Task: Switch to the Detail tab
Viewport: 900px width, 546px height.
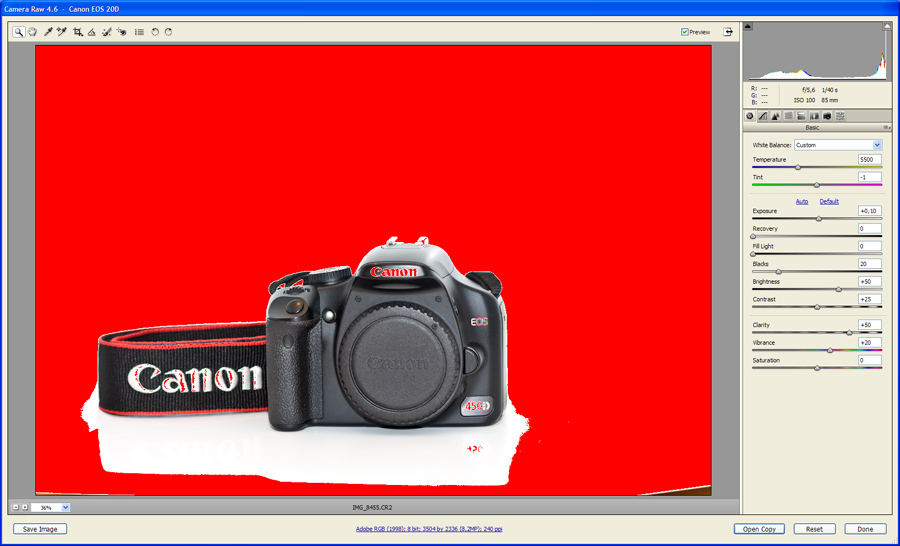Action: coord(775,116)
